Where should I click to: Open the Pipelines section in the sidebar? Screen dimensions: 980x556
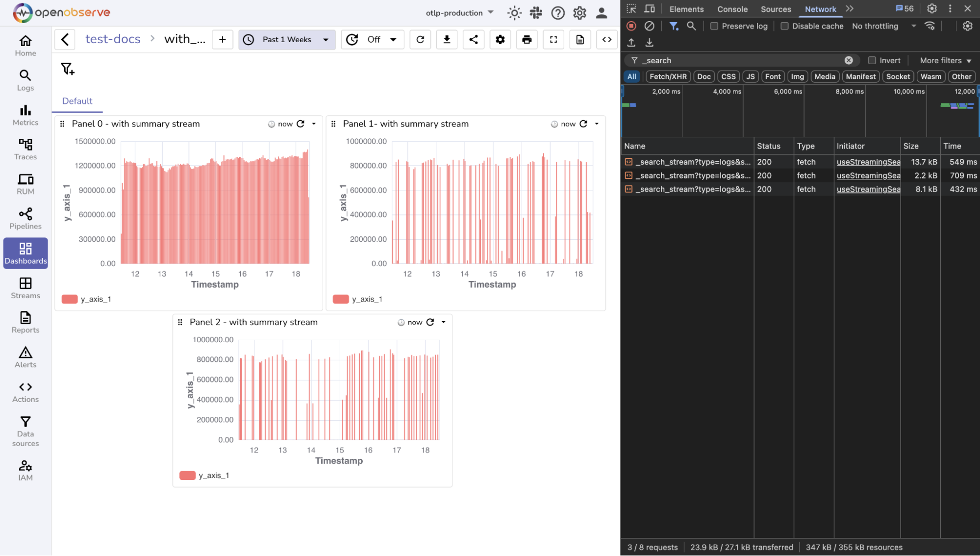(25, 219)
